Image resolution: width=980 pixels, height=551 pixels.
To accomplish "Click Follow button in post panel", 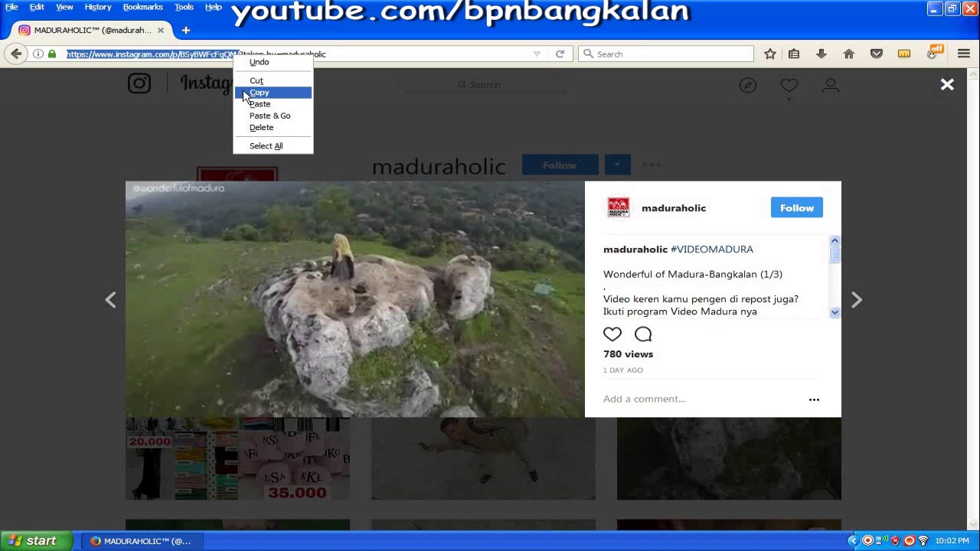I will tap(797, 207).
